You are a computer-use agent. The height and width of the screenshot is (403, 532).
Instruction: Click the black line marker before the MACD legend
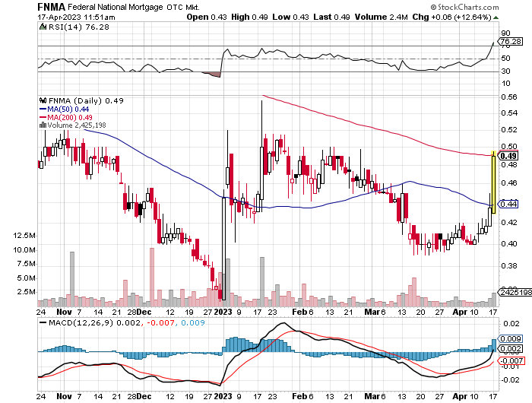[43, 323]
